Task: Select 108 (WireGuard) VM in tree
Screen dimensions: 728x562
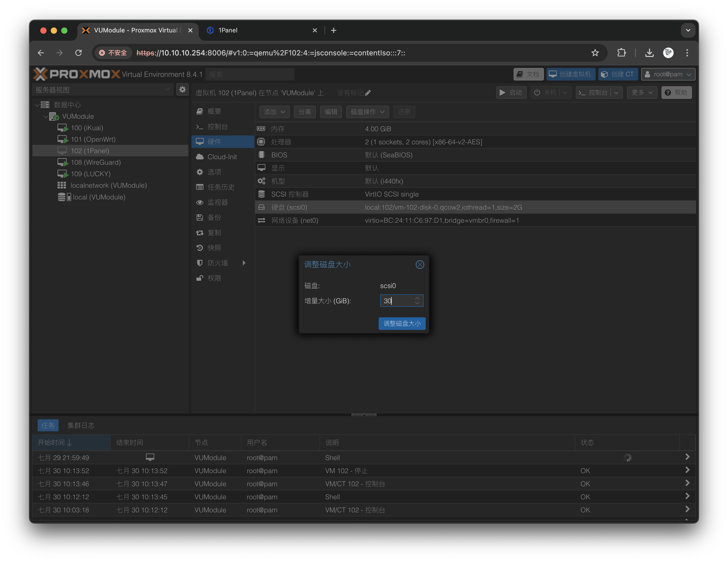Action: pyautogui.click(x=95, y=162)
